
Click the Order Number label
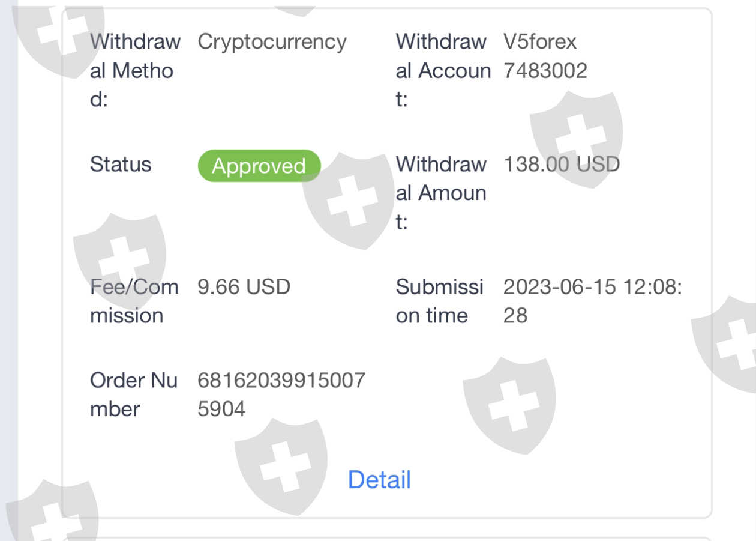click(x=133, y=395)
